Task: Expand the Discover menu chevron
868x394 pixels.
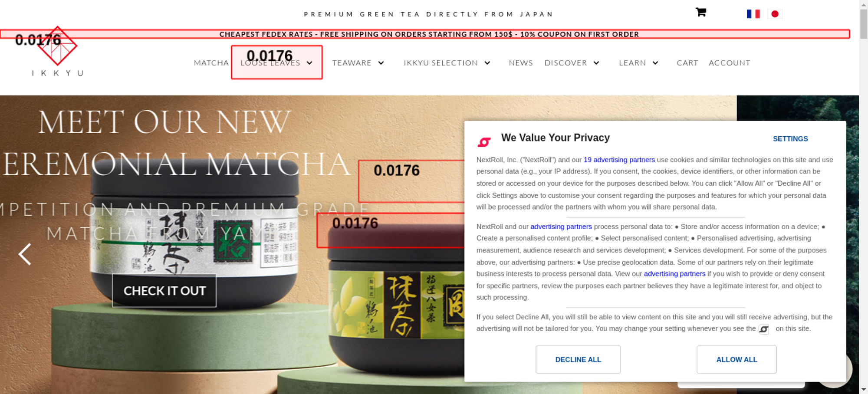Action: 596,63
